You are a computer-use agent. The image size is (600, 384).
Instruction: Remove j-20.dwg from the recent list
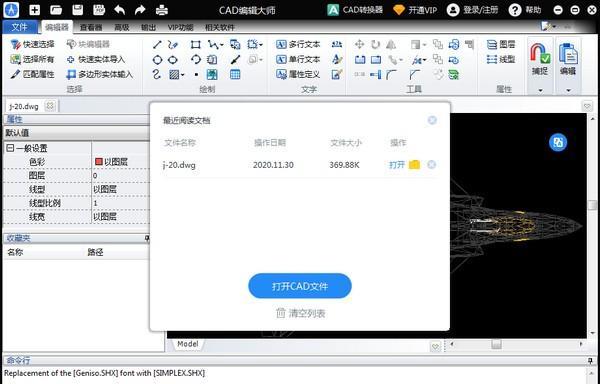pos(431,165)
